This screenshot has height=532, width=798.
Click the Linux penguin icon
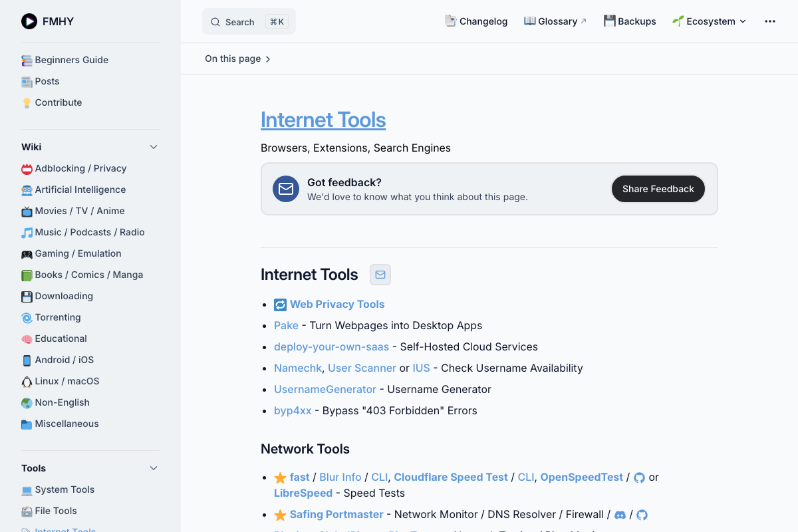27,382
